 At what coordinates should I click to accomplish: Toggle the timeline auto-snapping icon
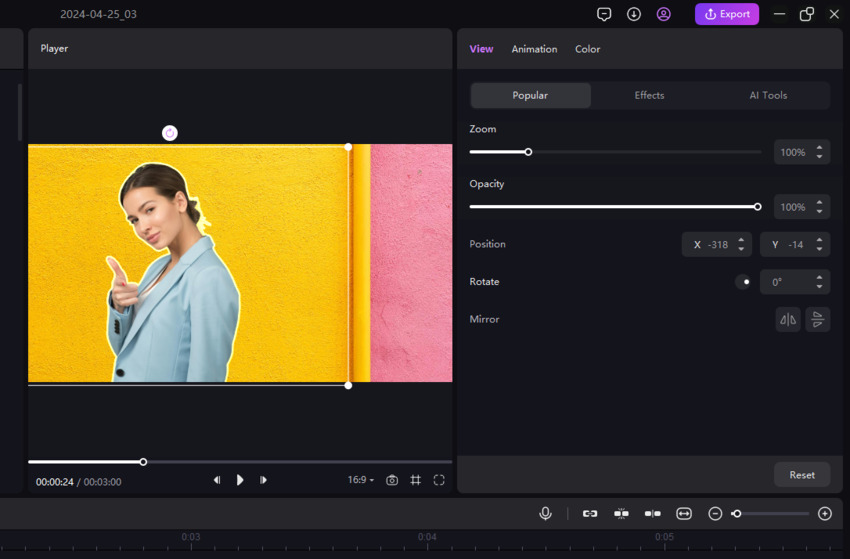pos(621,513)
